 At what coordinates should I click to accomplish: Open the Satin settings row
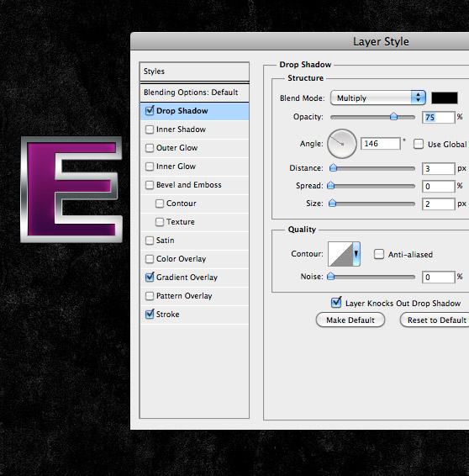coord(194,241)
